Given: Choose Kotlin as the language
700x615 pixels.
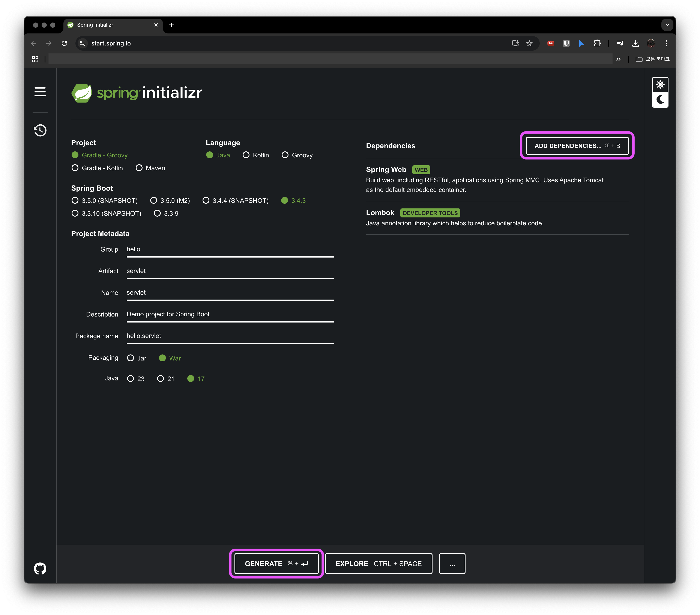Looking at the screenshot, I should point(246,155).
